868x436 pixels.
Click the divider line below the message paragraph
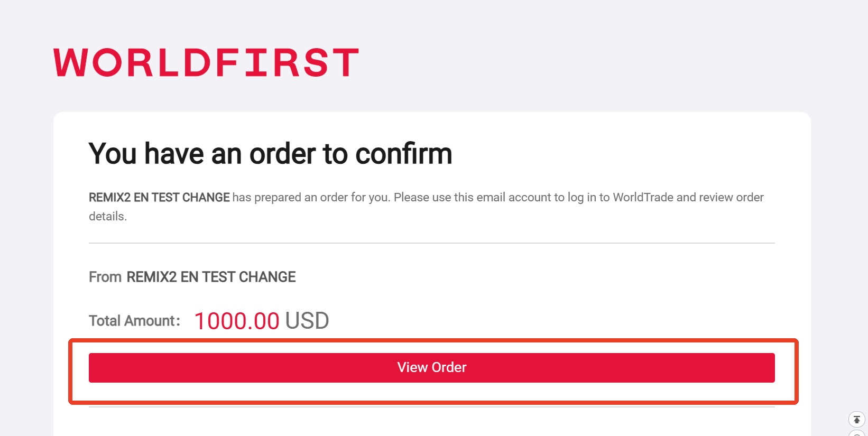[431, 243]
